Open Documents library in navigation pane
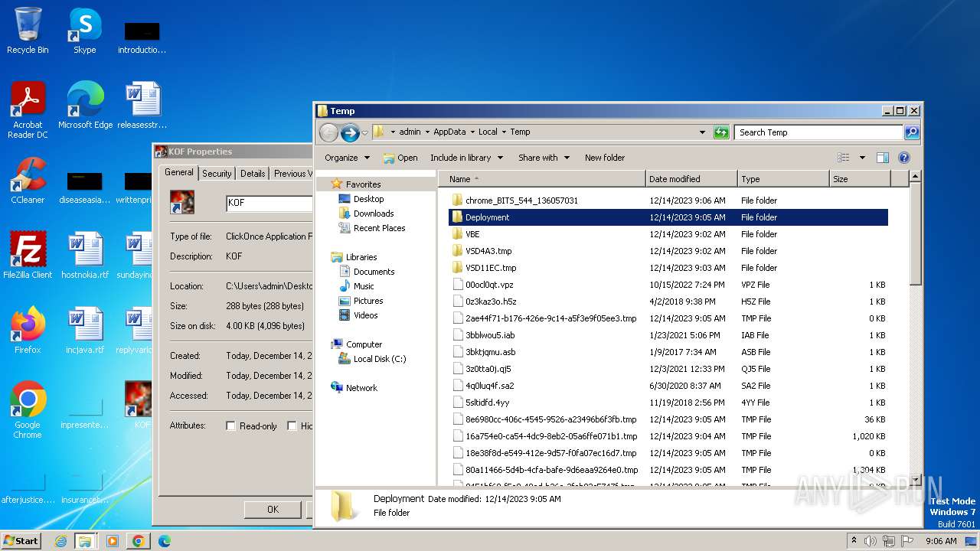The height and width of the screenshot is (551, 980). click(x=374, y=272)
